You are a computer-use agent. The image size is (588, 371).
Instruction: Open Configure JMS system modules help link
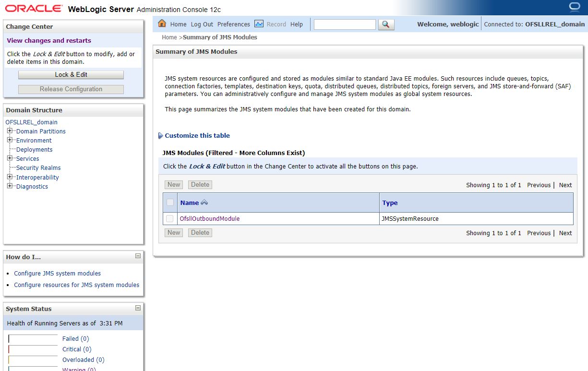57,274
